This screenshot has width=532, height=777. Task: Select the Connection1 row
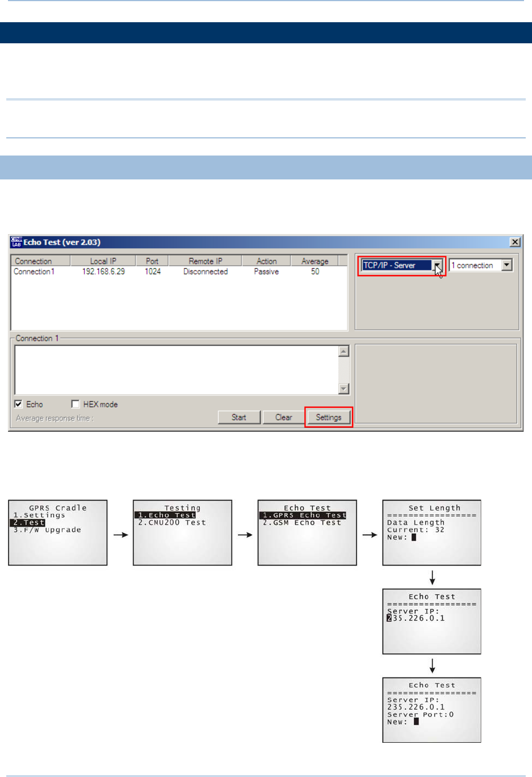179,272
